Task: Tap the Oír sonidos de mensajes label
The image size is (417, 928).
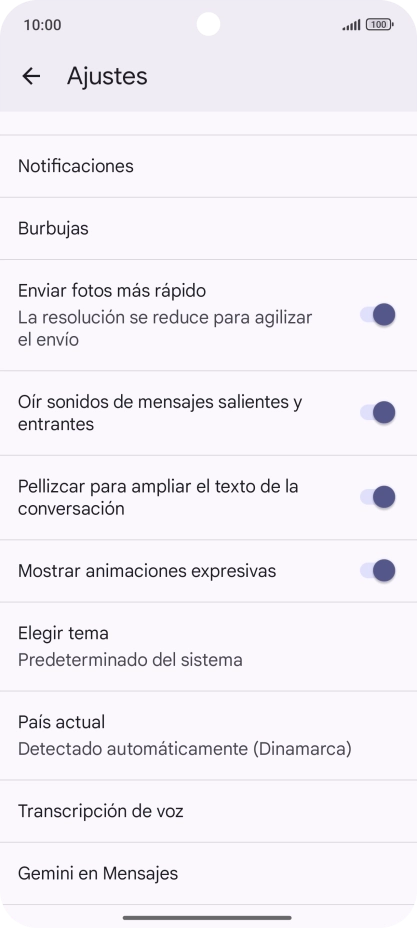Action: (x=160, y=413)
